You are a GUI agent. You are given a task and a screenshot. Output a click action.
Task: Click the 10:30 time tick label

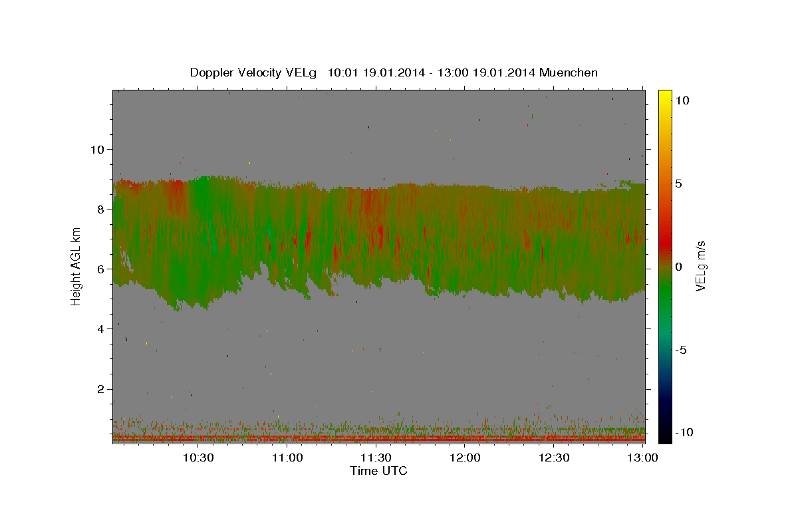(x=198, y=458)
